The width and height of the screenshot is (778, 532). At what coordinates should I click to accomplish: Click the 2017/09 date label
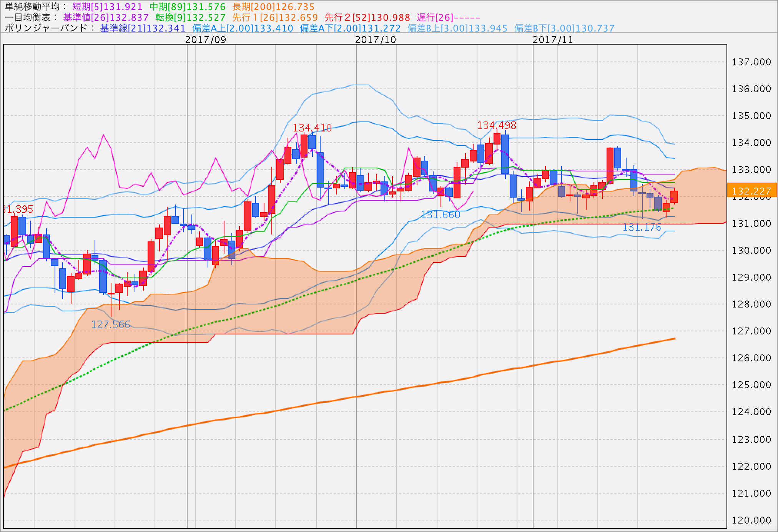point(206,40)
